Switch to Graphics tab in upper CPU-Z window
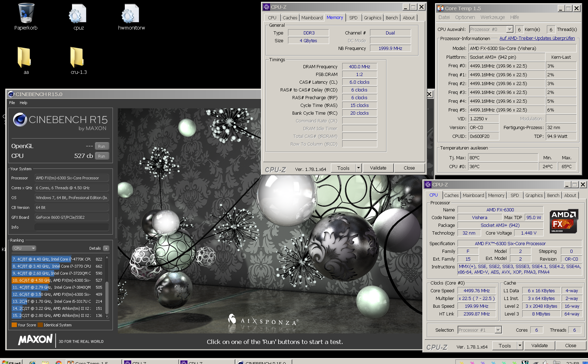The width and height of the screenshot is (588, 364). [x=373, y=18]
